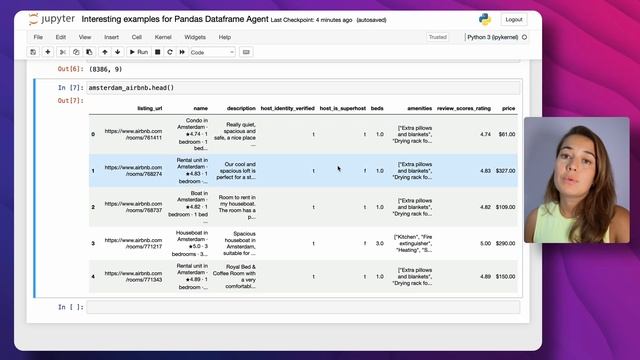This screenshot has height=360, width=640.
Task: Click the 'Condo in Amsterdam' name cell
Action: pyautogui.click(x=193, y=134)
